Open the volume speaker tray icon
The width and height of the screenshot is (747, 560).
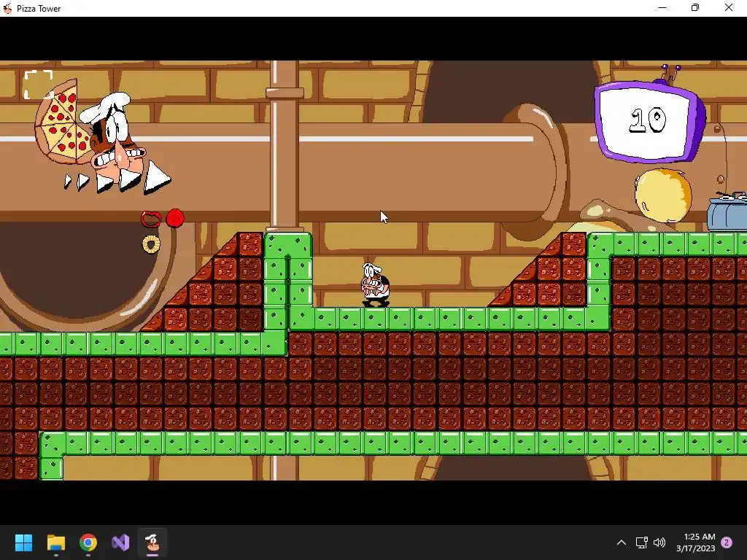point(659,542)
